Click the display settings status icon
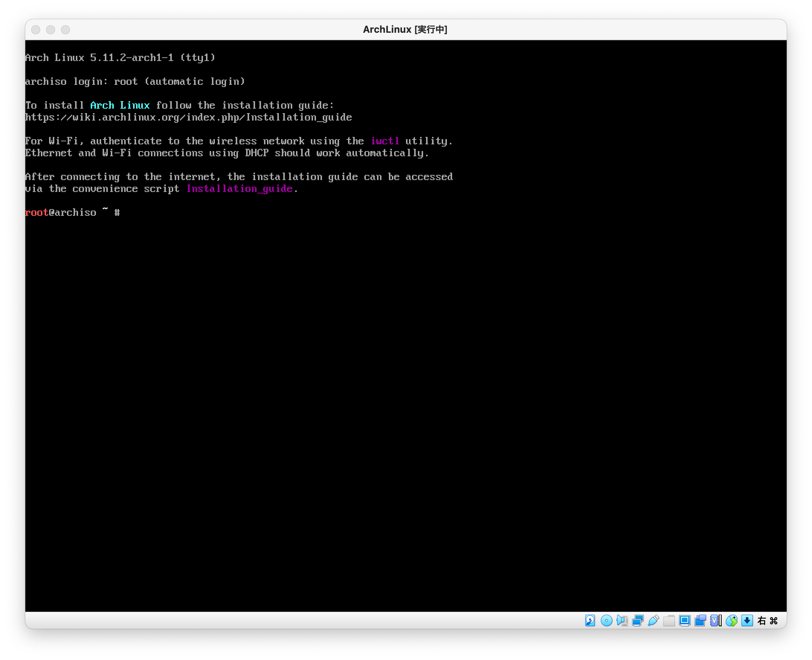Screen dimensions: 812x660 point(684,621)
